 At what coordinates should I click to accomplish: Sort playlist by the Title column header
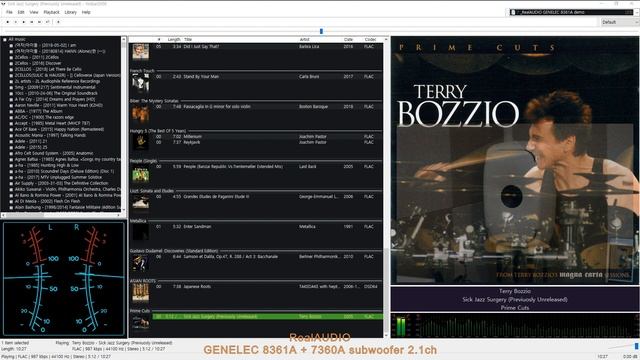pos(188,40)
